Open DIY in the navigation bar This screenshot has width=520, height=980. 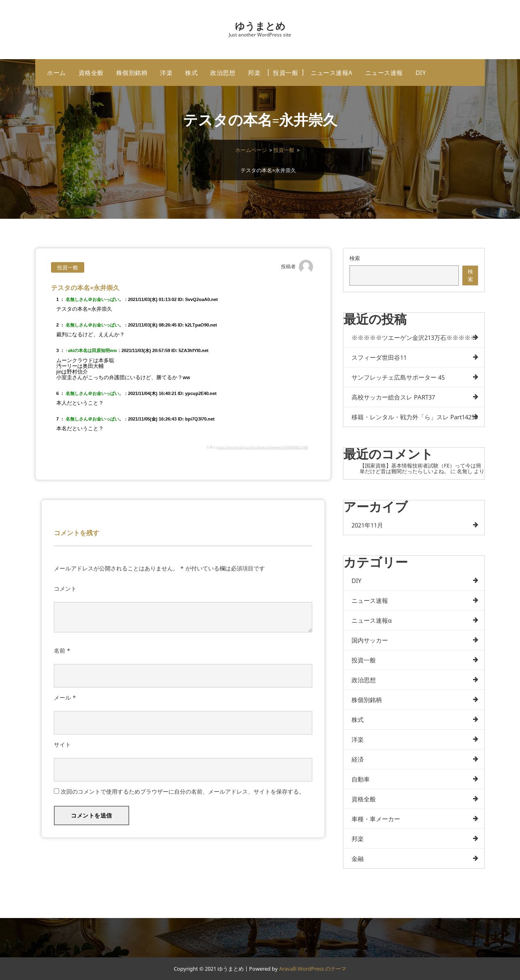(420, 73)
